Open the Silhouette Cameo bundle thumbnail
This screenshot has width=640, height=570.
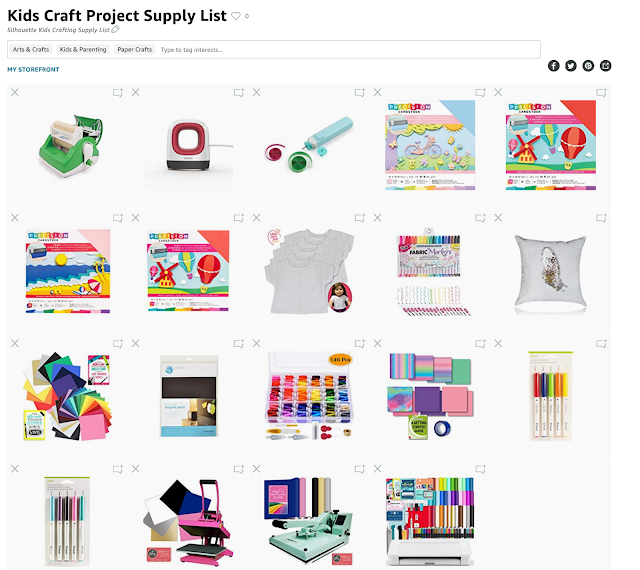429,522
